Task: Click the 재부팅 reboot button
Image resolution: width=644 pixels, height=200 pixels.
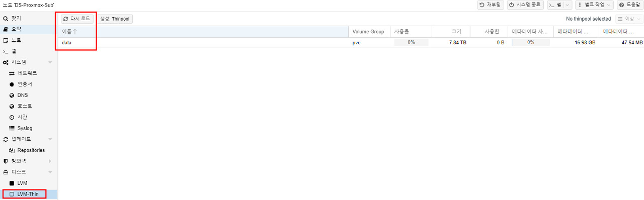Action: point(491,5)
